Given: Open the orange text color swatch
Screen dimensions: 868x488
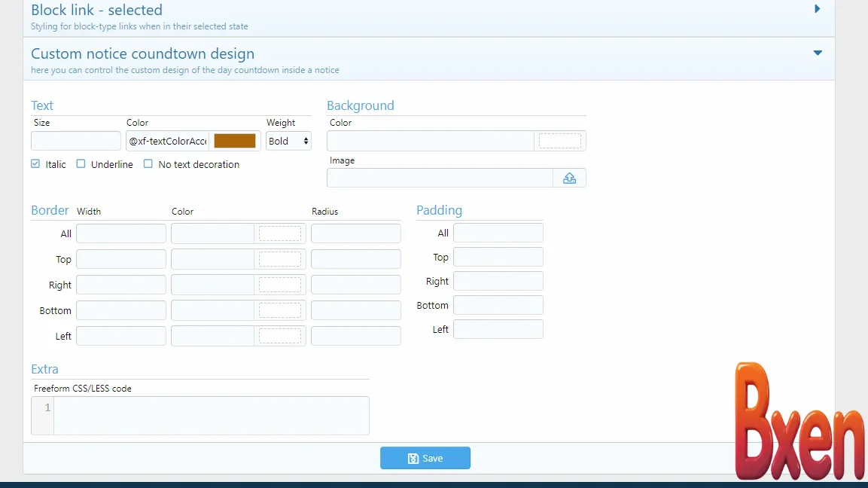Looking at the screenshot, I should 235,140.
